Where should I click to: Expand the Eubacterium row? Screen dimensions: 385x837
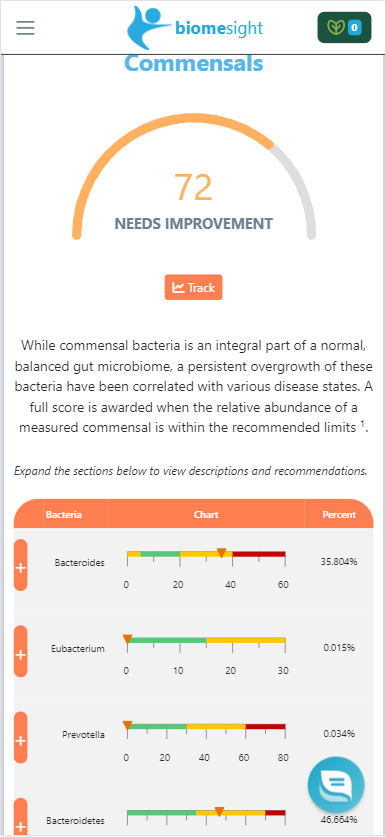click(x=20, y=651)
